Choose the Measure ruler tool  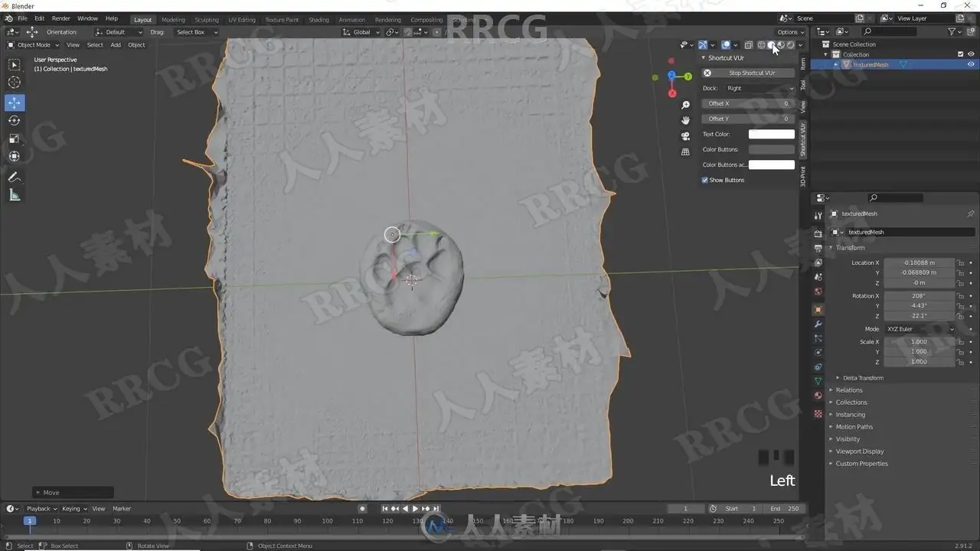[15, 195]
